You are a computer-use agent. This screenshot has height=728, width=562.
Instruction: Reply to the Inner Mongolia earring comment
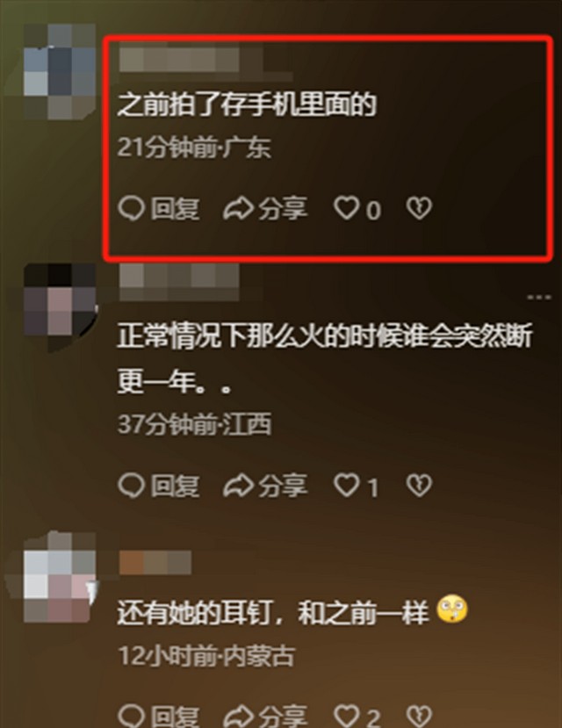(159, 717)
